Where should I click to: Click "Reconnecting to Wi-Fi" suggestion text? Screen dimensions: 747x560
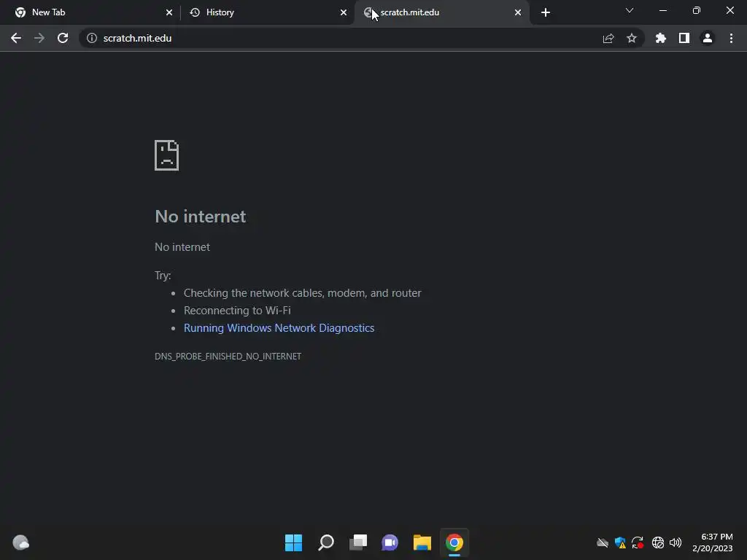(237, 311)
